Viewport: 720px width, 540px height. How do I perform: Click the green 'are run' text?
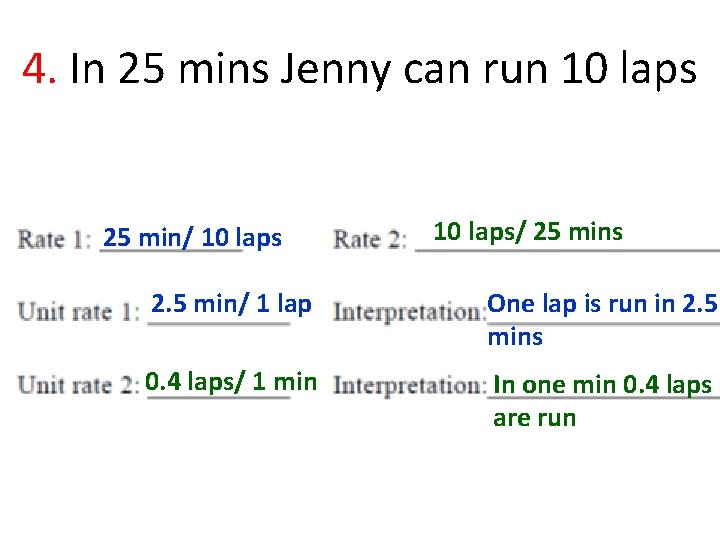pyautogui.click(x=534, y=418)
